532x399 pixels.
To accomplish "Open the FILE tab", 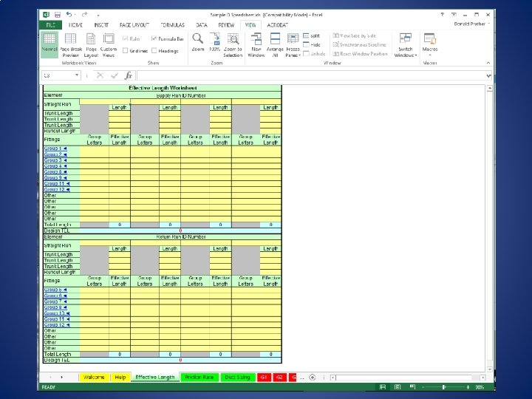I will tap(51, 25).
